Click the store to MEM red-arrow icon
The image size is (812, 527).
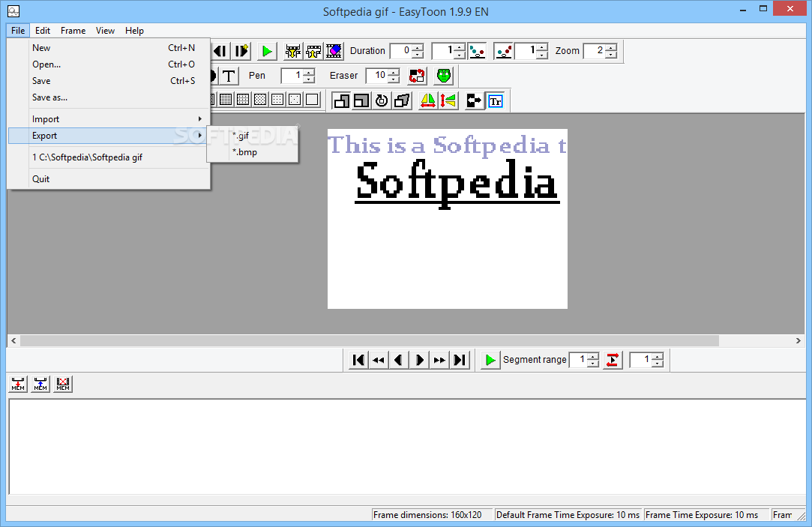[x=18, y=384]
